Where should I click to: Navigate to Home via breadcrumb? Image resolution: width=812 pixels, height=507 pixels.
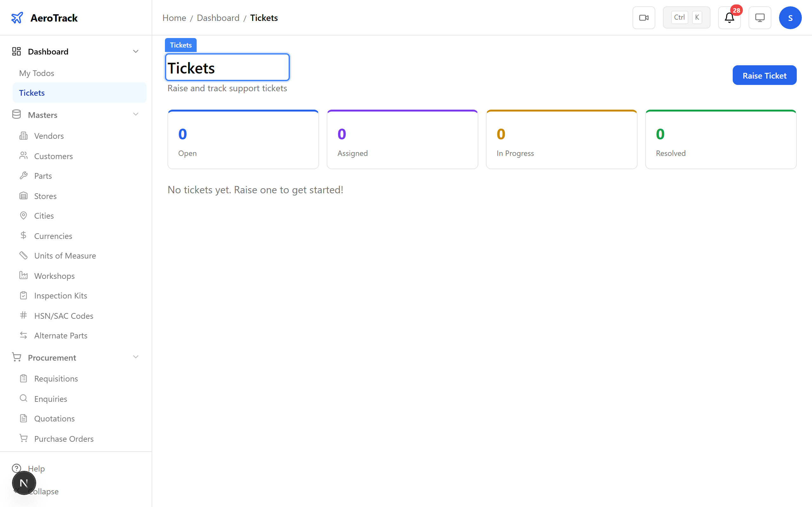pyautogui.click(x=174, y=17)
